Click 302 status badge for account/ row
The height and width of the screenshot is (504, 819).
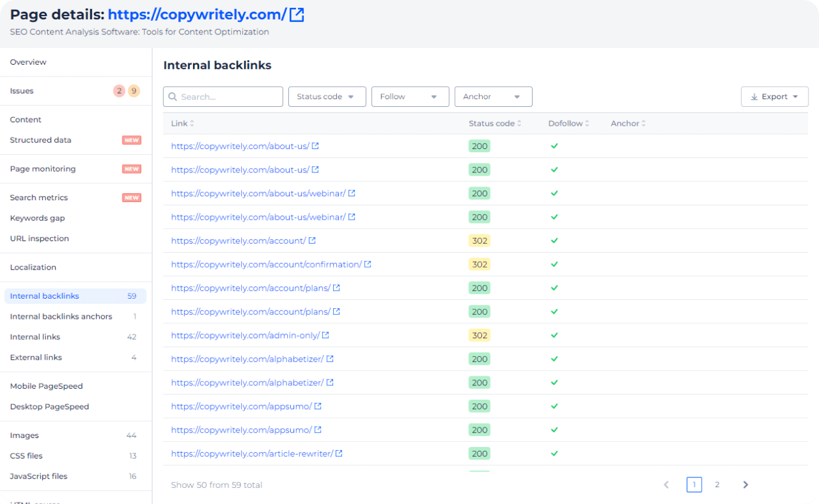pos(479,240)
